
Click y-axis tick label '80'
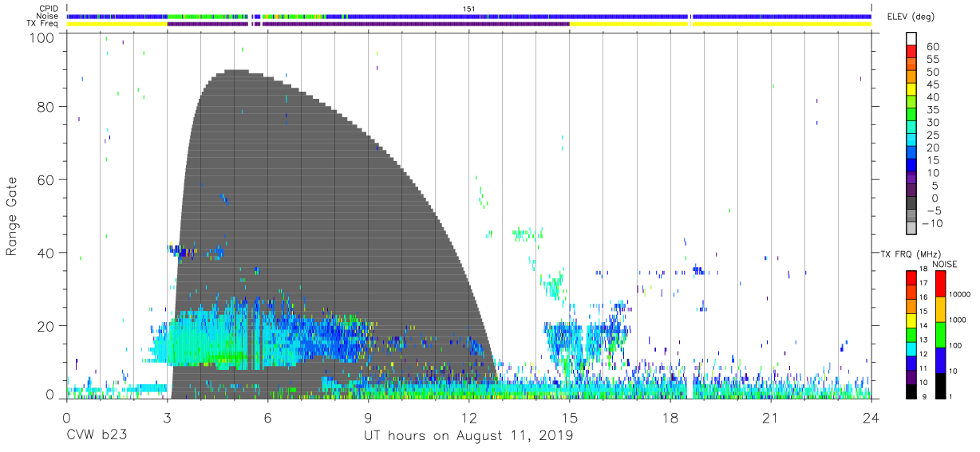click(46, 106)
